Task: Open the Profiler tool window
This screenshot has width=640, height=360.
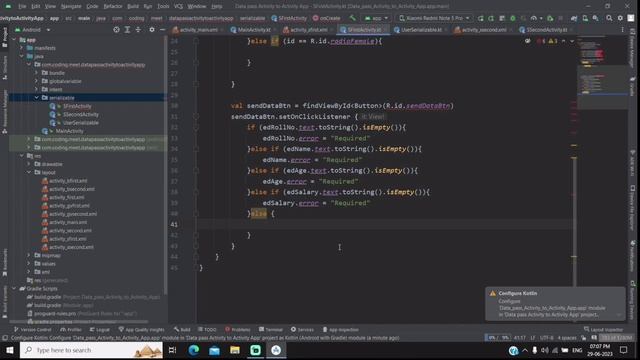Action: 71,329
